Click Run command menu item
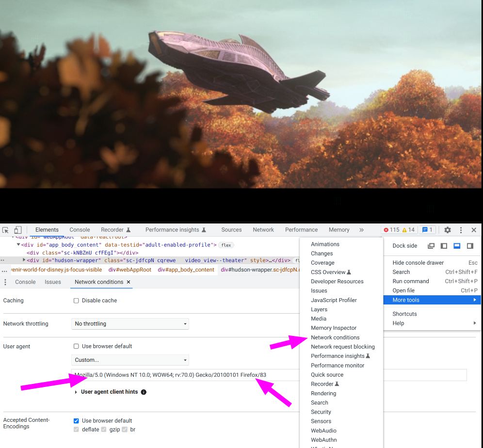Viewport: 483px width, 448px height. tap(432, 281)
